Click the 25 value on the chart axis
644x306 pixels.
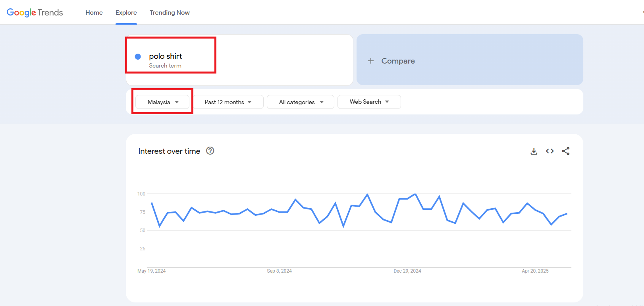pyautogui.click(x=143, y=249)
